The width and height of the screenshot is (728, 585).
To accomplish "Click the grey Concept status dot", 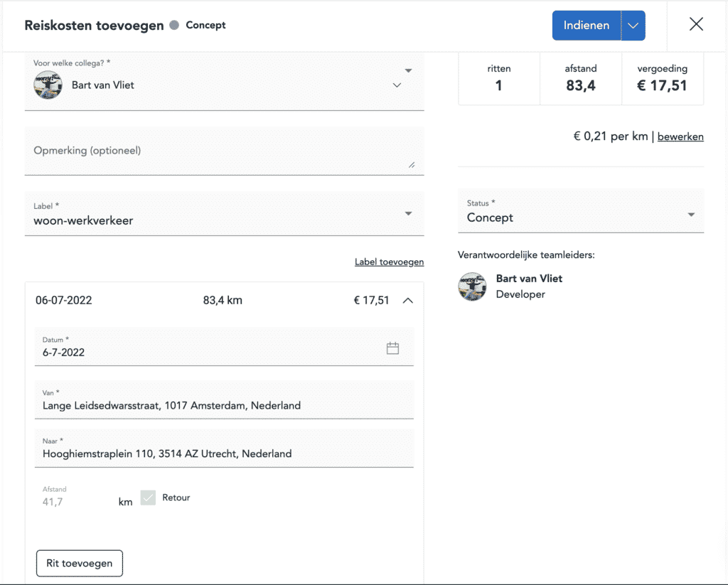I will tap(174, 26).
